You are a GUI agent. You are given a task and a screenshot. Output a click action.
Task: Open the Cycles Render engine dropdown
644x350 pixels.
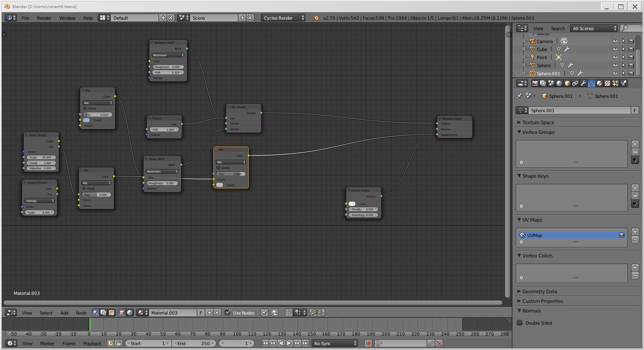coord(283,18)
